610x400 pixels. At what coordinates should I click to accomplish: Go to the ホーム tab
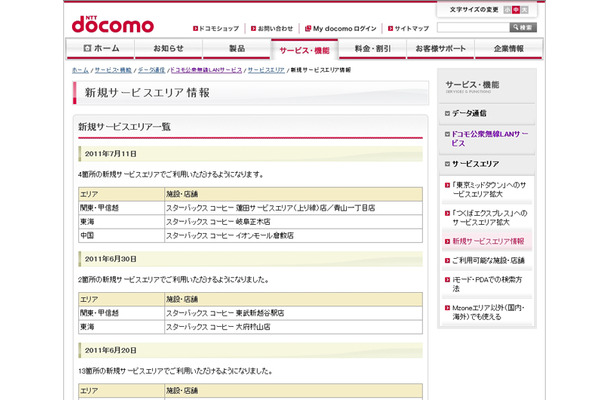[101, 49]
